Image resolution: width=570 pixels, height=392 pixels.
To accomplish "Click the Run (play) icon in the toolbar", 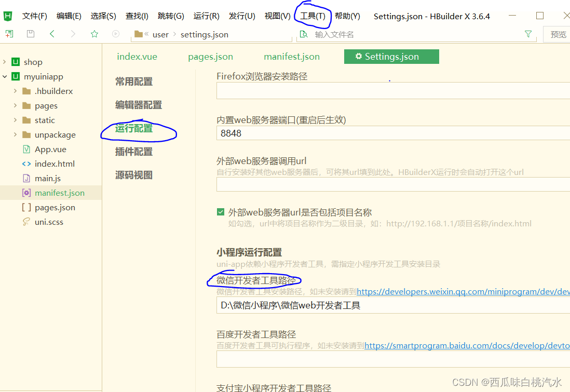I will tap(115, 33).
